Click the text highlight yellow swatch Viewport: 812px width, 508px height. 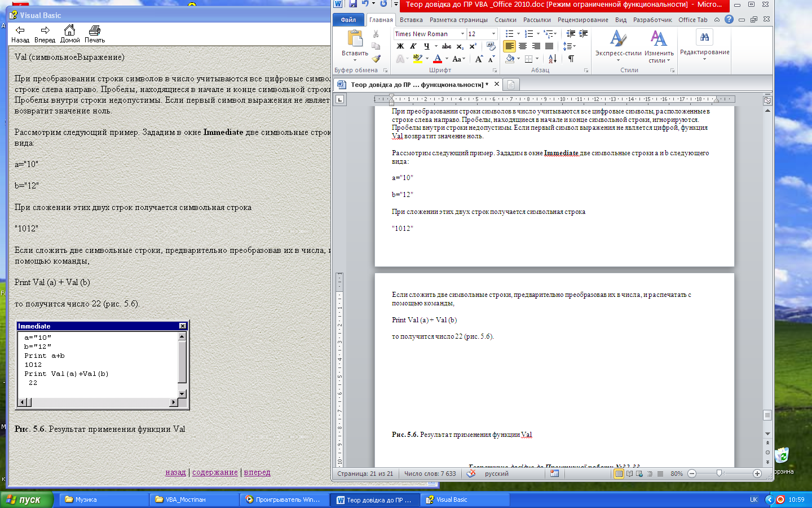pyautogui.click(x=417, y=59)
